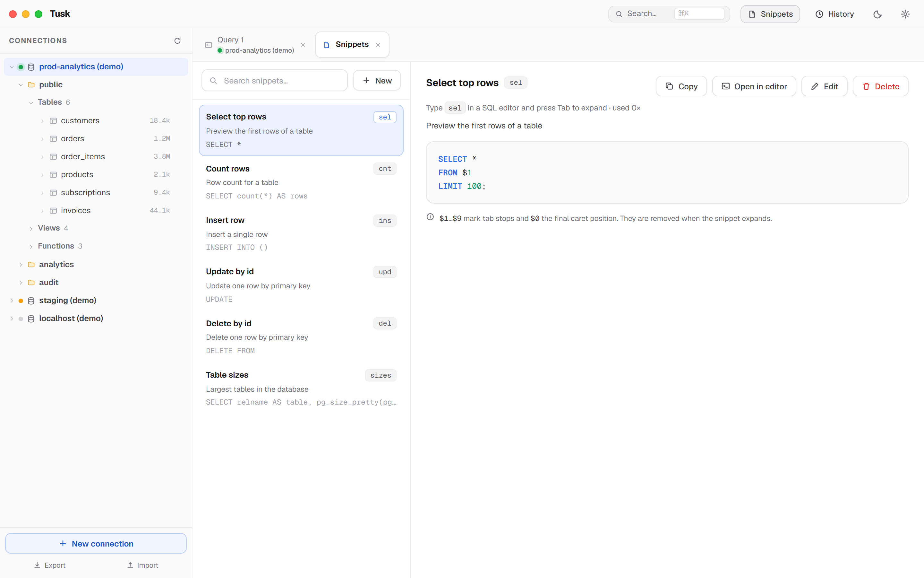Click the staging database icon
The height and width of the screenshot is (578, 924).
tap(31, 301)
